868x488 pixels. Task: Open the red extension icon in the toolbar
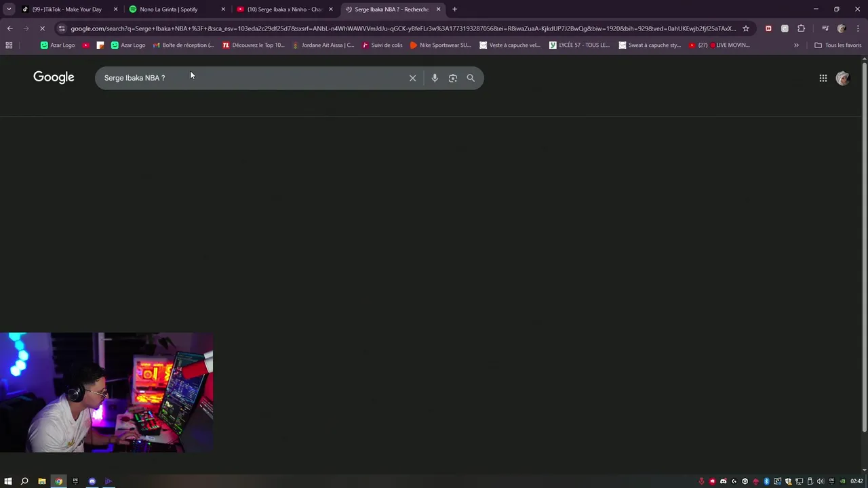pos(768,28)
